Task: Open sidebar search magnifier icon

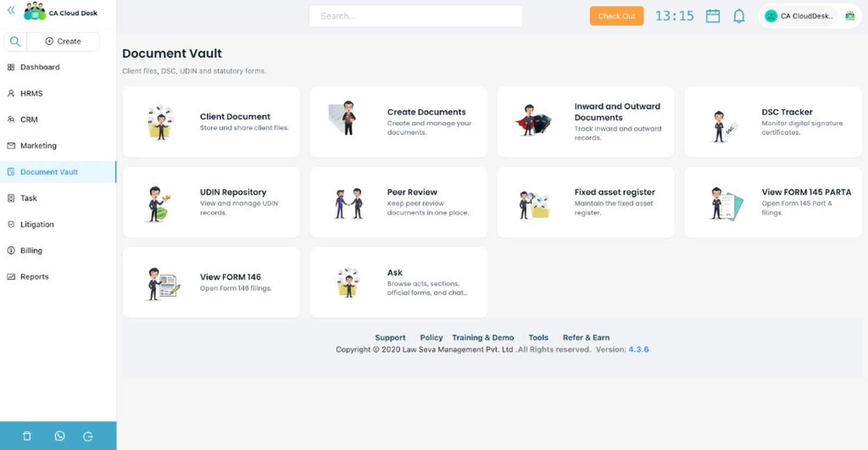Action: [x=15, y=41]
